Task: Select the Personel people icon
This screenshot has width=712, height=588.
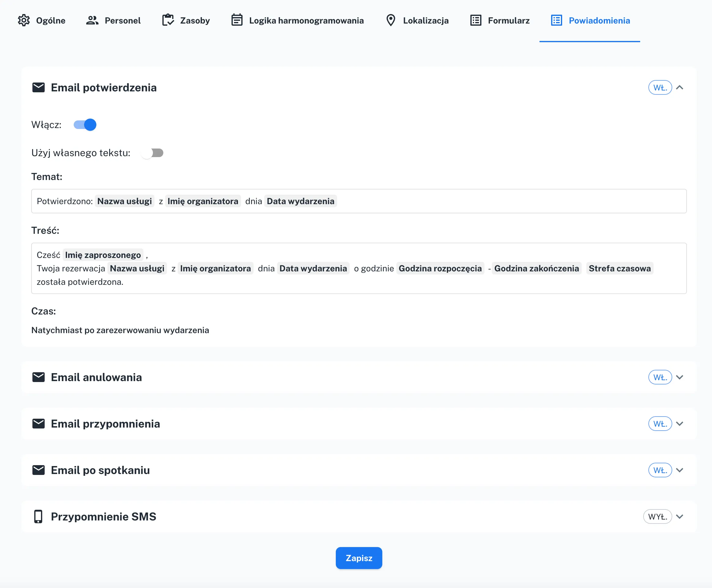Action: (x=91, y=20)
